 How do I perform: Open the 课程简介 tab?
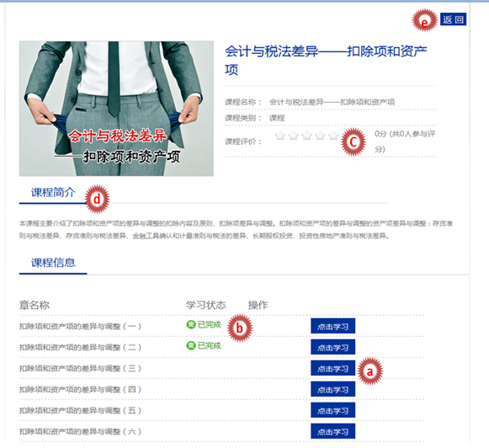click(x=53, y=193)
